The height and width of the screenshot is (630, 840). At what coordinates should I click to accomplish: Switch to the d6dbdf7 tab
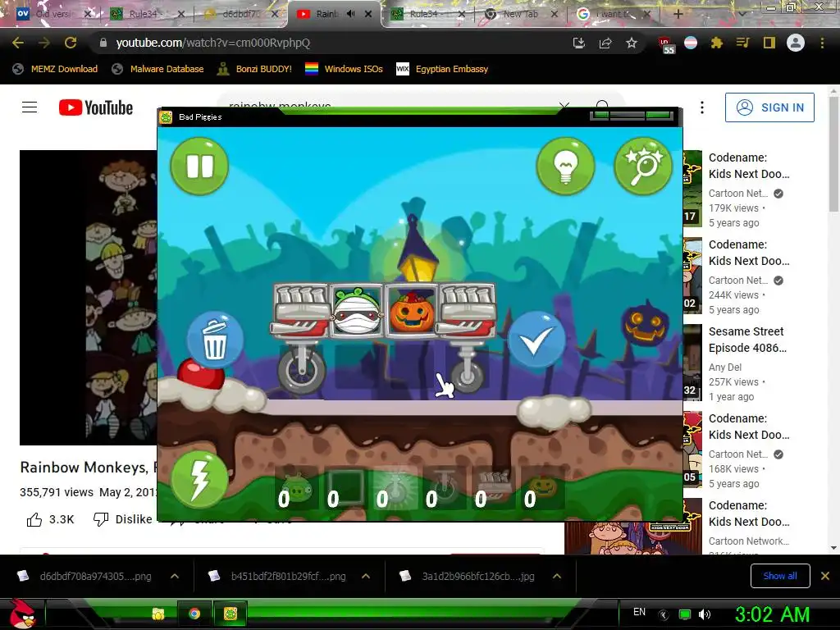240,14
